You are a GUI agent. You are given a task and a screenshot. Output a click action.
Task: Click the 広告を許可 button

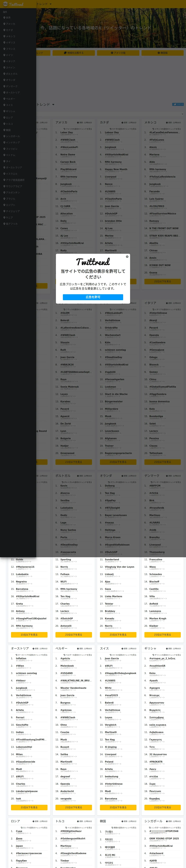[x=93, y=297]
